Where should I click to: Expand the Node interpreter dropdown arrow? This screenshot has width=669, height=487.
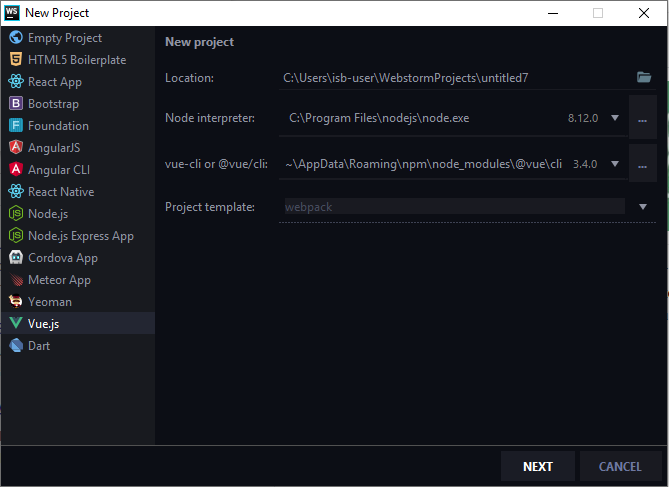(x=615, y=118)
